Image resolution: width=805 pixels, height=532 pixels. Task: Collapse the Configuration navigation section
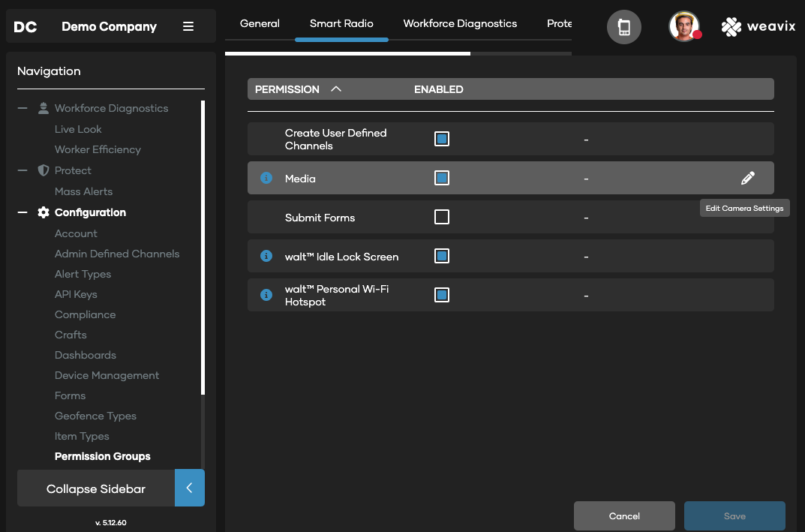coord(23,212)
